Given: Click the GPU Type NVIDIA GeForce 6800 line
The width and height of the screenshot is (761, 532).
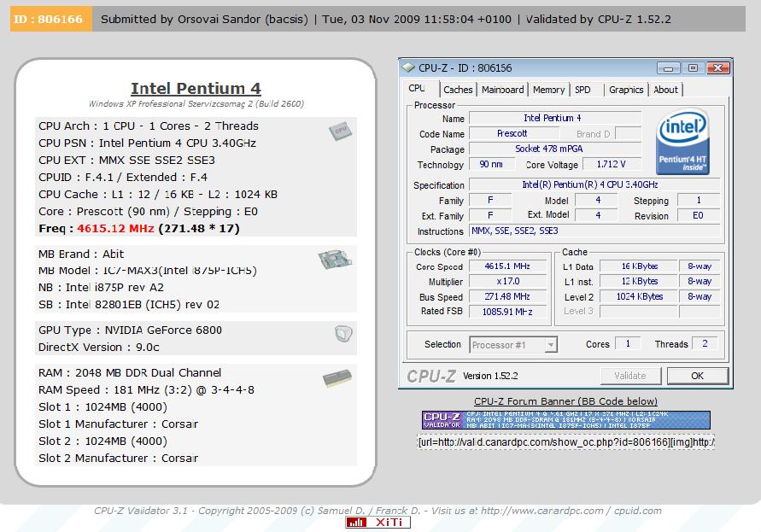Looking at the screenshot, I should [x=130, y=330].
